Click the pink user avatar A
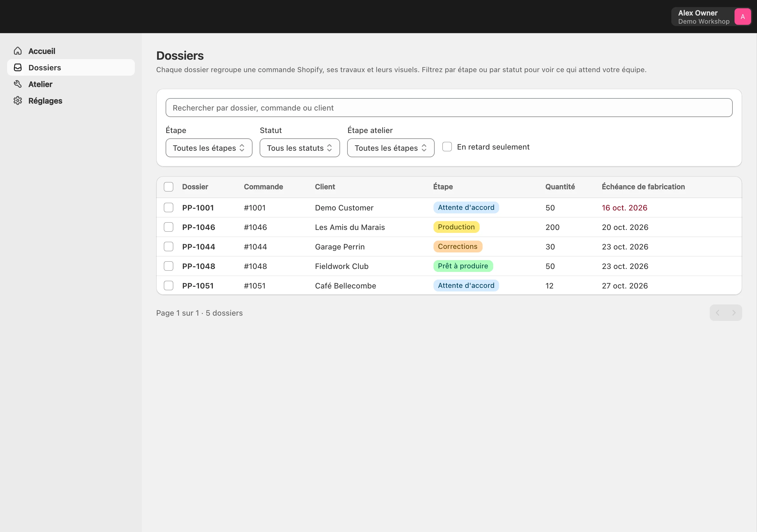757x532 pixels. click(x=743, y=17)
